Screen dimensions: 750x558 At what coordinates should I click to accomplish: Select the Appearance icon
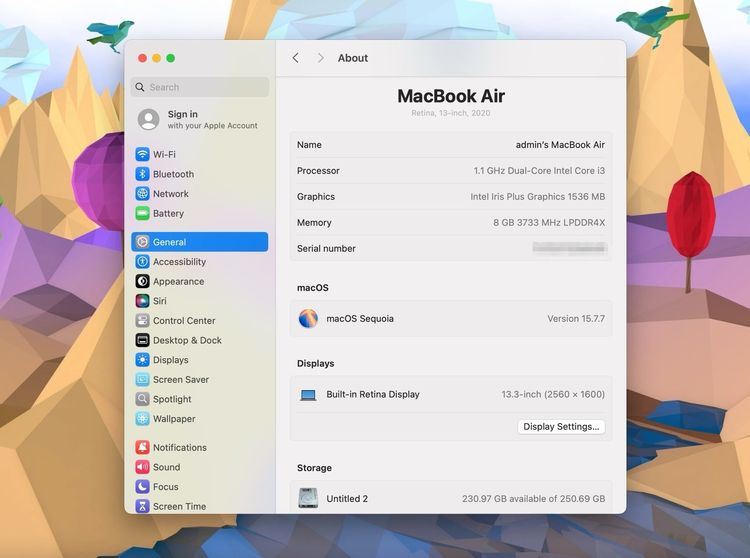tap(142, 281)
